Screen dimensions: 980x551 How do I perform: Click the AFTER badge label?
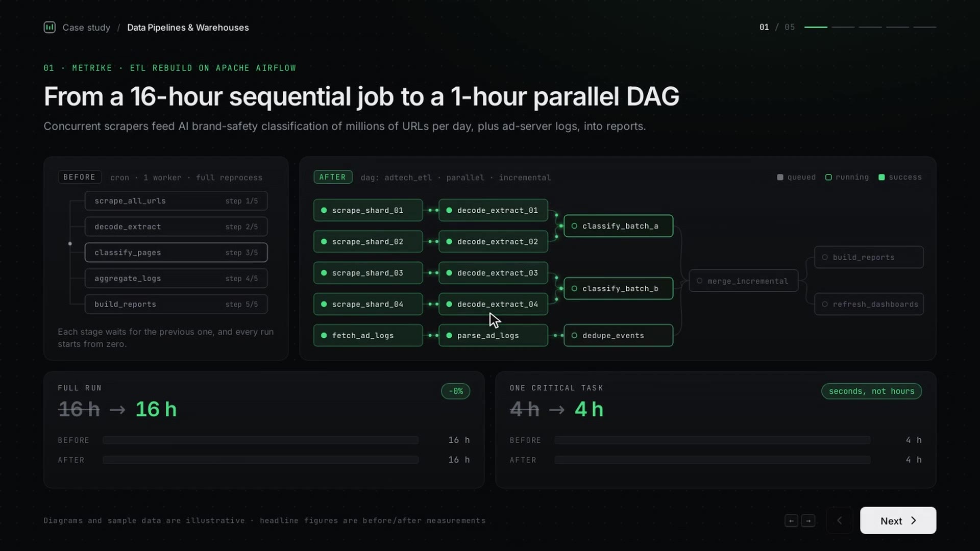tap(333, 177)
